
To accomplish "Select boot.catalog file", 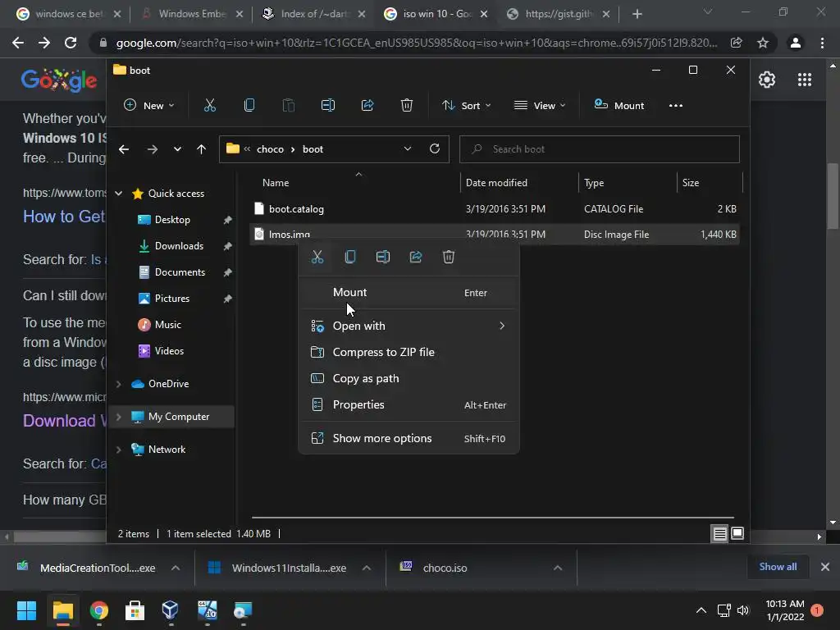I will point(495,209).
